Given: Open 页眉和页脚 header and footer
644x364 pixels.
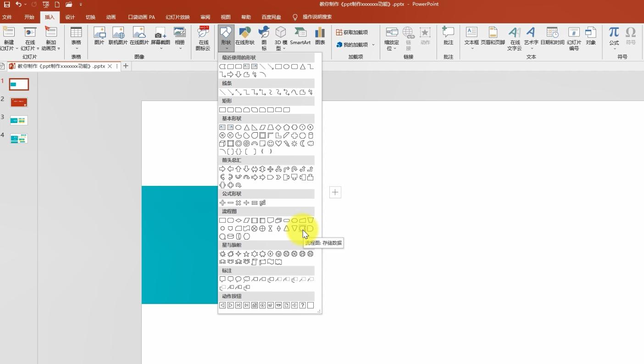Looking at the screenshot, I should coord(493,36).
